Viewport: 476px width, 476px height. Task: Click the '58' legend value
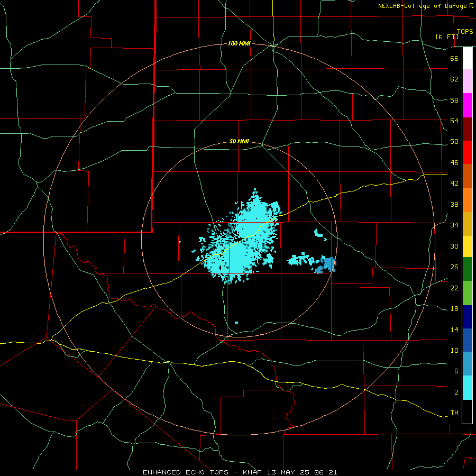[454, 100]
